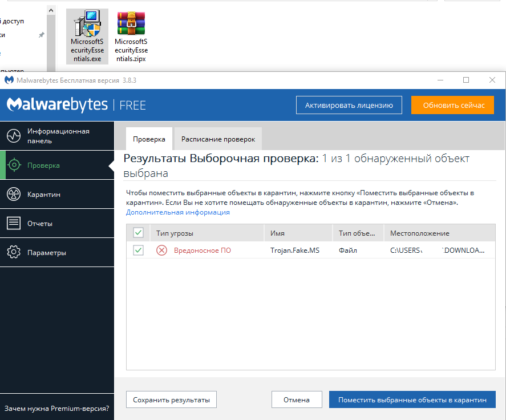The width and height of the screenshot is (506, 420).
Task: Open the Dashboard (Информационная панель) icon
Action: 14,136
